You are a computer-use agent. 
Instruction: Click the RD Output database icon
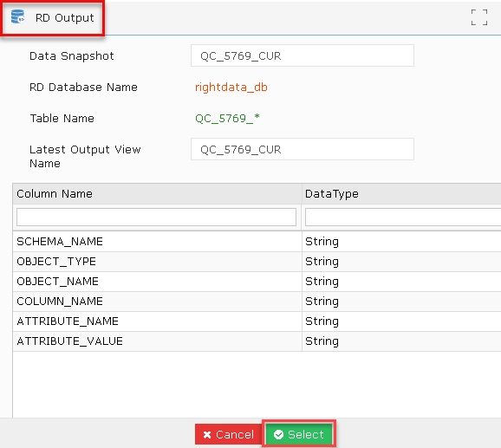click(x=17, y=16)
